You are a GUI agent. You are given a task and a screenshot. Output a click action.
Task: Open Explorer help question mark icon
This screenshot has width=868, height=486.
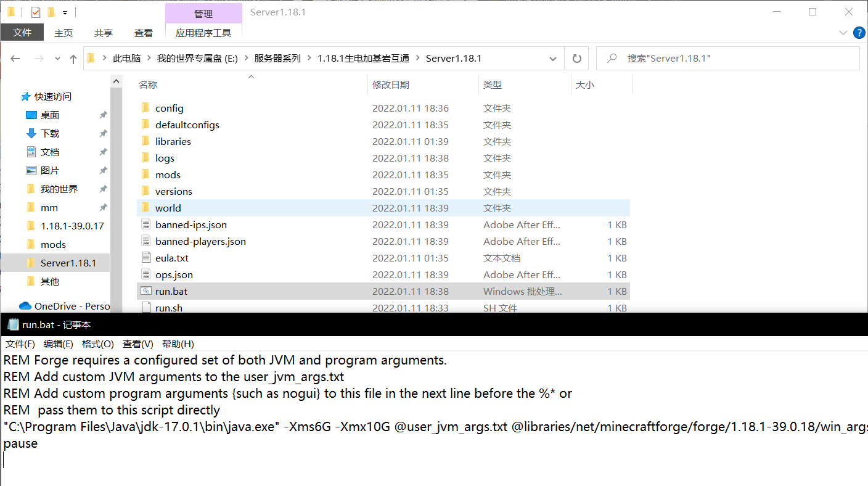click(x=859, y=33)
